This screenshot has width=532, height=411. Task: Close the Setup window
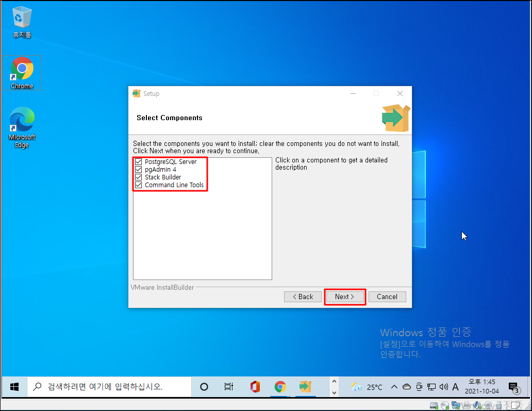point(400,93)
